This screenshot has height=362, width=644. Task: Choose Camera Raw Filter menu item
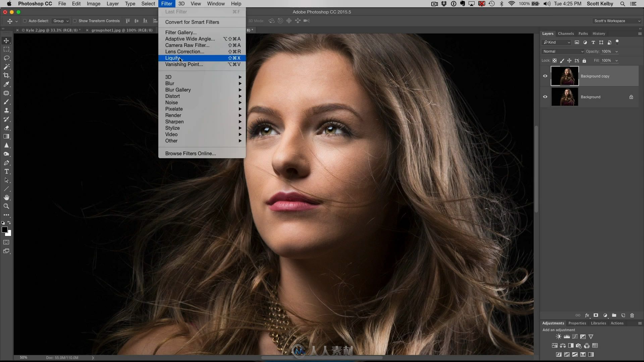point(202,45)
